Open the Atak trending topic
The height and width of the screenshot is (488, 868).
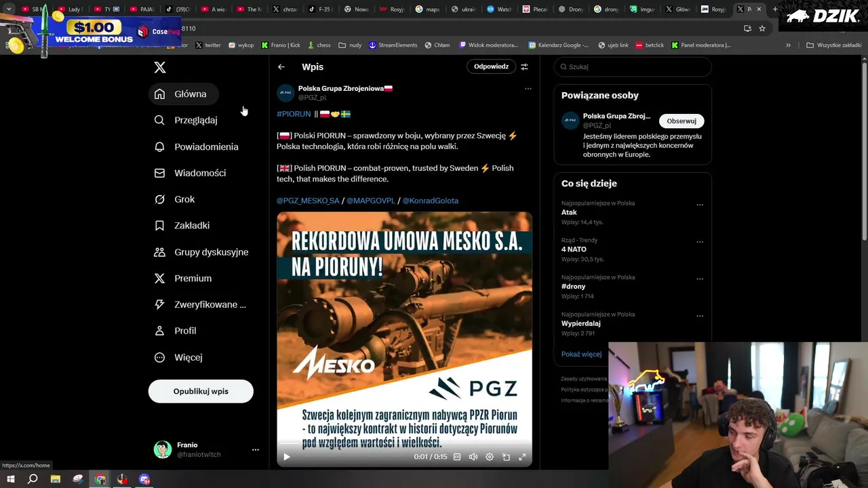569,212
